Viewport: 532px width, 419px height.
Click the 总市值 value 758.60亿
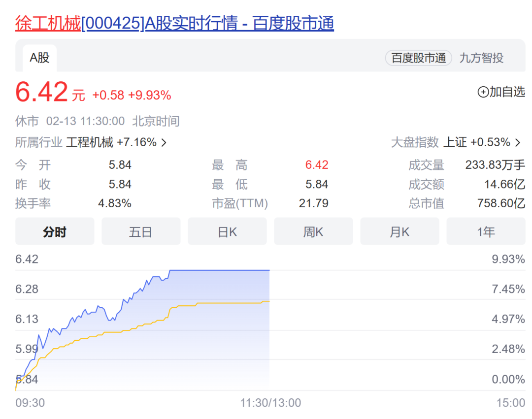click(501, 203)
